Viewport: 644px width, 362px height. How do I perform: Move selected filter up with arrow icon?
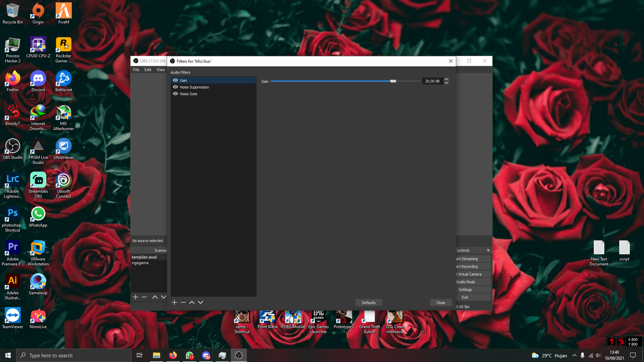(x=192, y=302)
